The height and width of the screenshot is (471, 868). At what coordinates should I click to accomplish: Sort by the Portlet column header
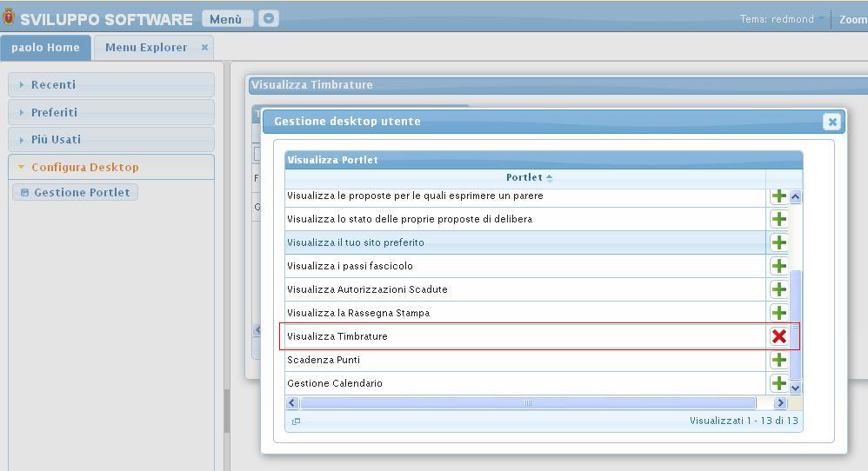(524, 177)
